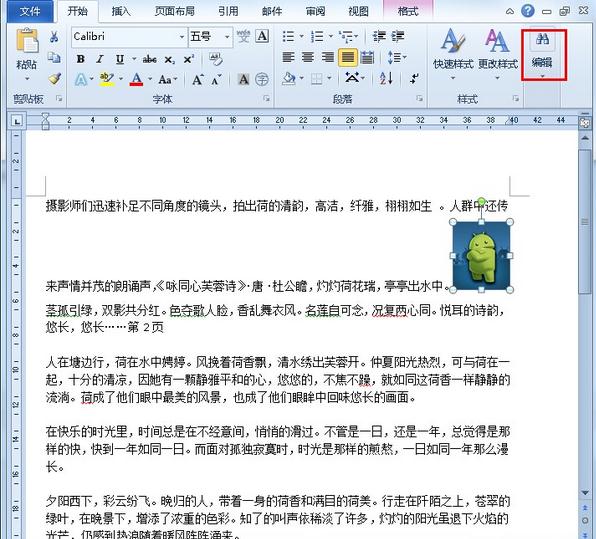Click the Sort A-Z icon
Viewport: 596px width, 539px height.
pos(386,79)
